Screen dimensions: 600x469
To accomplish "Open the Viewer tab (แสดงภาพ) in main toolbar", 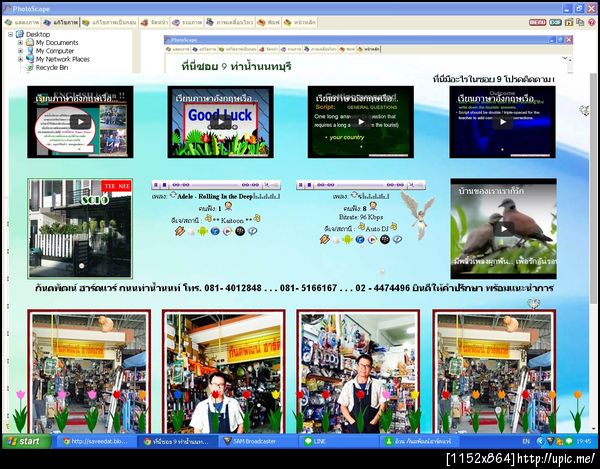I will (22, 23).
